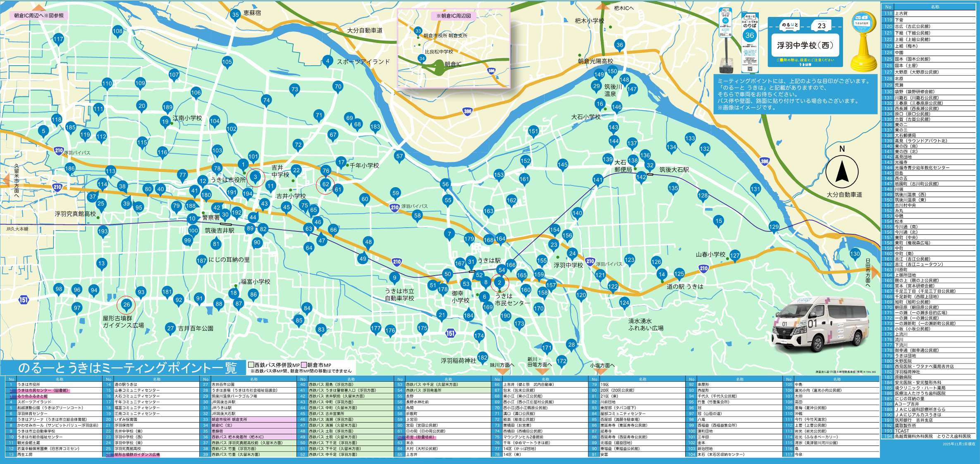Click the 朝倉IC周辺図 inset map

(x=453, y=49)
